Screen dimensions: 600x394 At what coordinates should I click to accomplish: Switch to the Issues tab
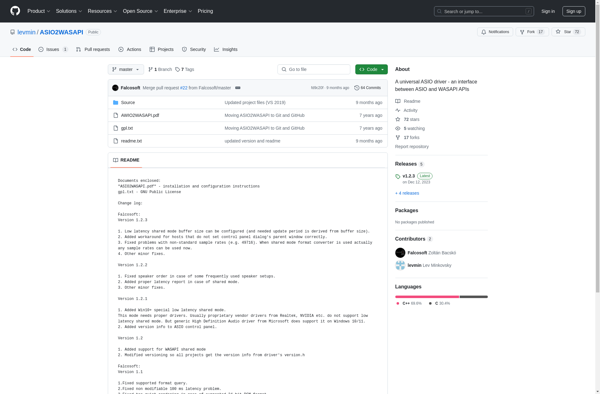[53, 49]
